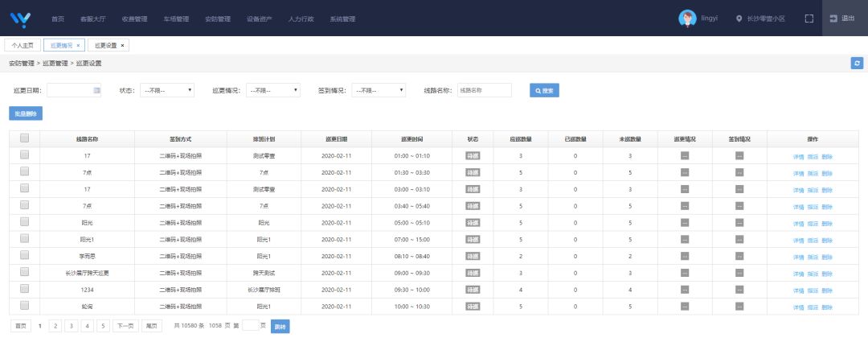Image resolution: width=868 pixels, height=342 pixels.
Task: Click the 待巡 badge in the 轮询 row
Action: click(x=473, y=307)
